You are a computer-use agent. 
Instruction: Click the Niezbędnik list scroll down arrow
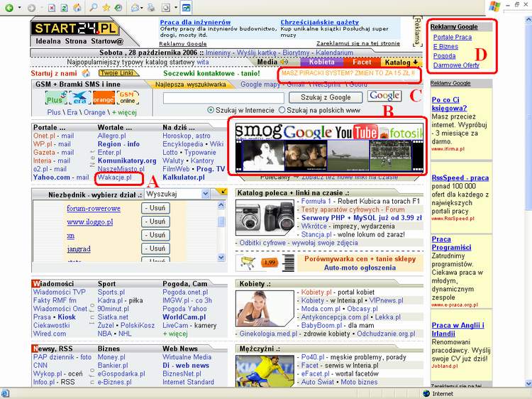[221, 258]
